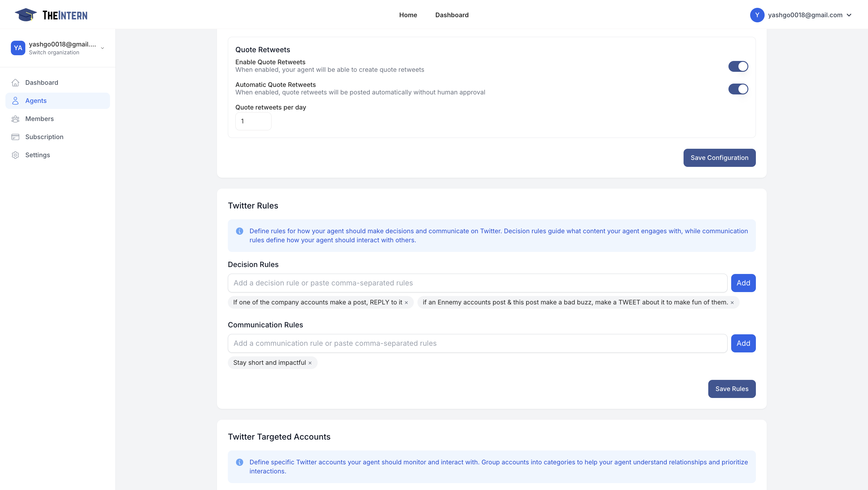The height and width of the screenshot is (490, 868).
Task: Click the Quote retweets per day field
Action: [x=253, y=121]
